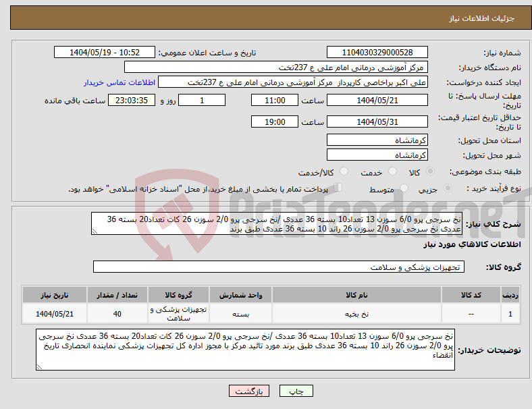Click the تعداد / مقدار column header
The width and height of the screenshot is (532, 409).
[117, 295]
